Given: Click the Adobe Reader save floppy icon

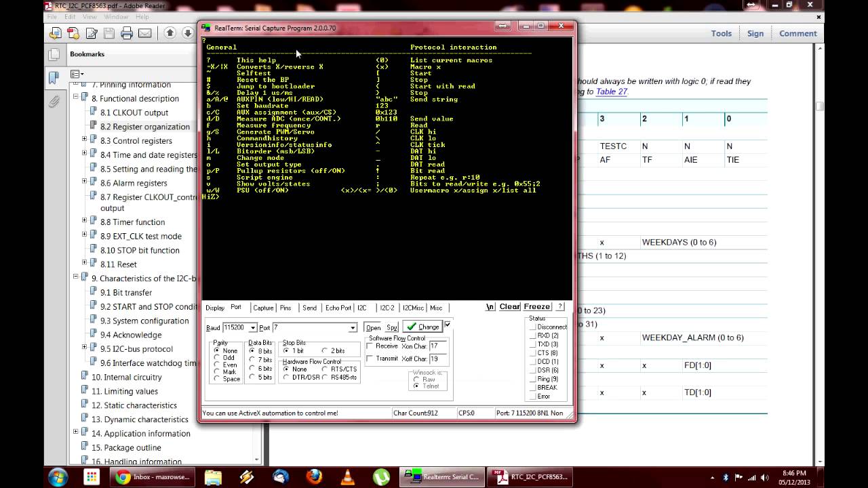Looking at the screenshot, I should pyautogui.click(x=109, y=33).
